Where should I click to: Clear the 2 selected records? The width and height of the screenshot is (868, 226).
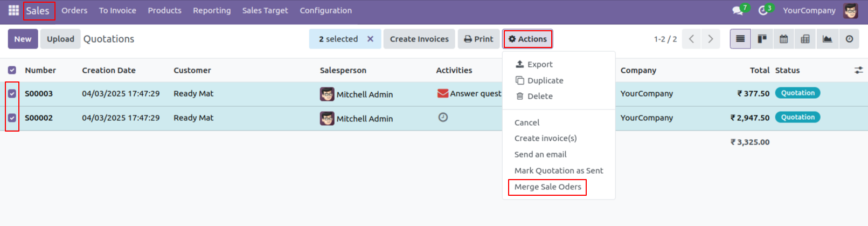[370, 39]
